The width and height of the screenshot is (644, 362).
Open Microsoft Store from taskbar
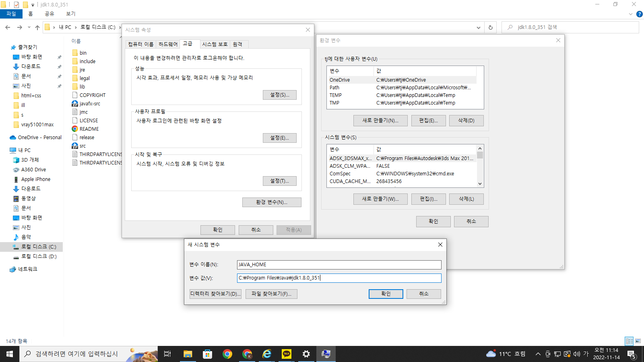click(208, 354)
